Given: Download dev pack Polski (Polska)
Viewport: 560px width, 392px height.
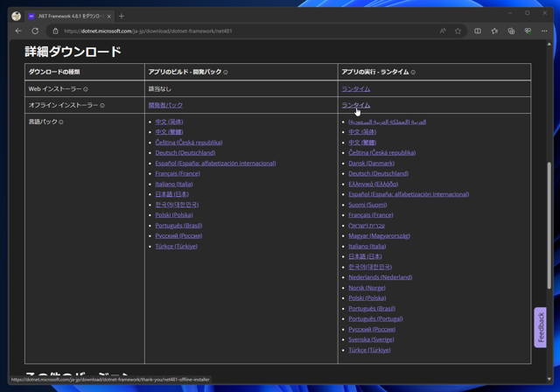Looking at the screenshot, I should [x=174, y=215].
